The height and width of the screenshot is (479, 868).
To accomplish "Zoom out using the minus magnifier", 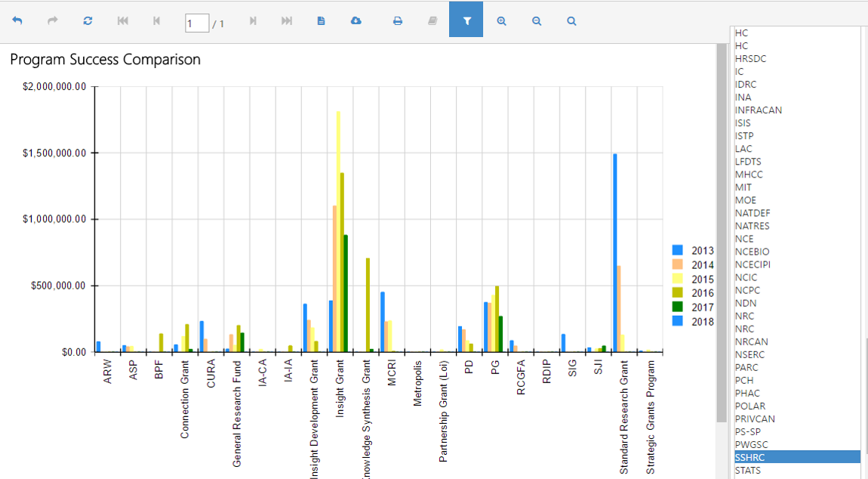I will pos(537,21).
